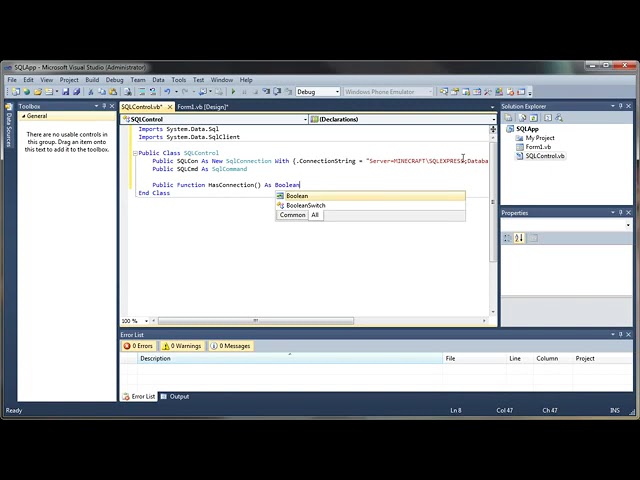Open the Tools menu
Viewport: 640px width, 480px height.
[178, 80]
